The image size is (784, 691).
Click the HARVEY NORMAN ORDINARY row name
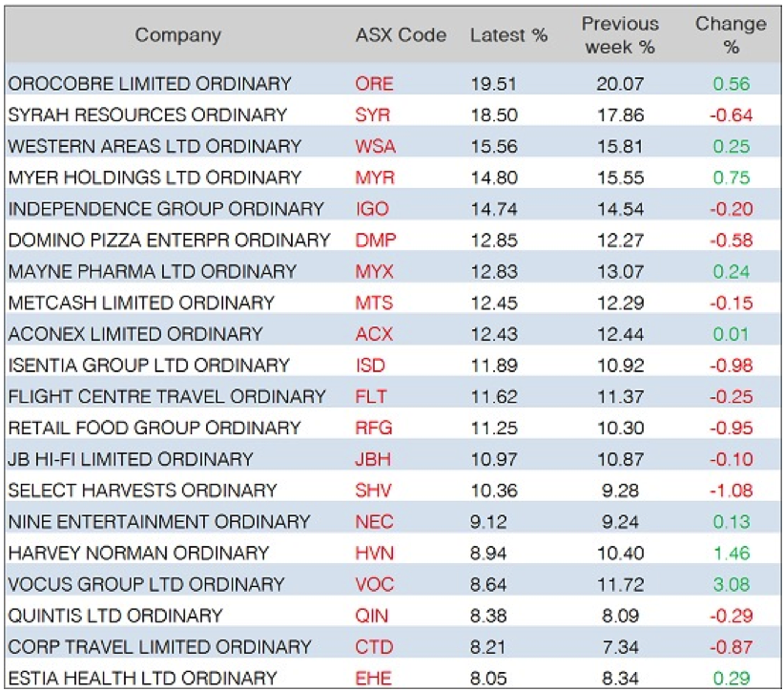tap(138, 553)
